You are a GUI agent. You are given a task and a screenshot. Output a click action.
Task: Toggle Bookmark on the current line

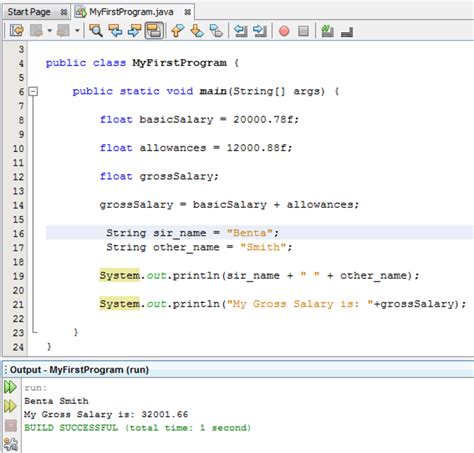(216, 31)
